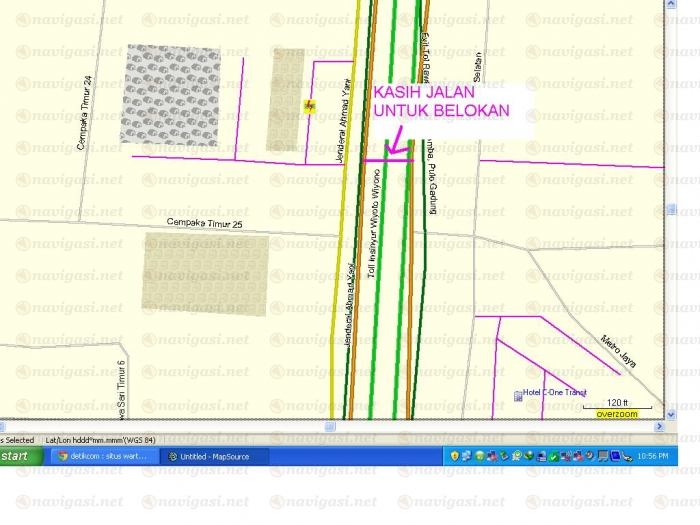This screenshot has height=525, width=700.
Task: Click the Chrome icon on the taskbar button
Action: 63,456
